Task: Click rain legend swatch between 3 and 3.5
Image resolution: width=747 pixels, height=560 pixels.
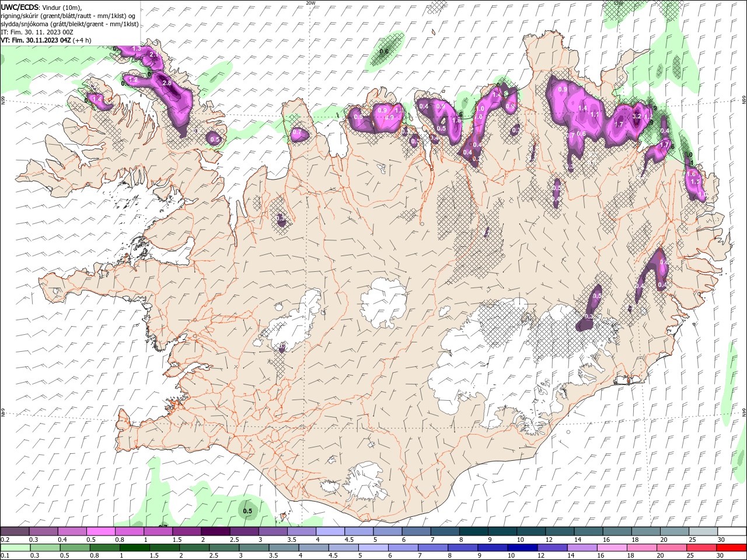Action: (x=254, y=547)
